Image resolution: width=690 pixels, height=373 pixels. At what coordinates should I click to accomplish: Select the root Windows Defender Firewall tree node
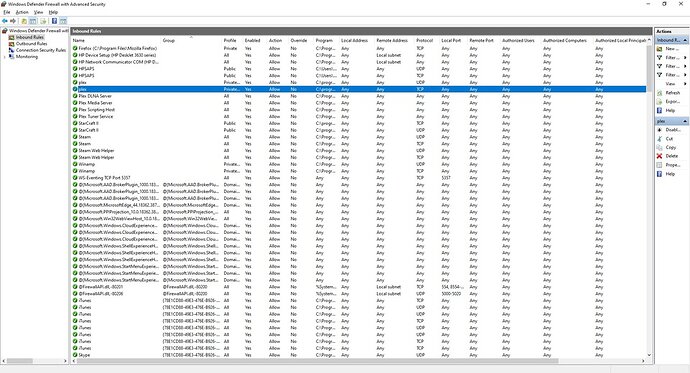pyautogui.click(x=39, y=31)
